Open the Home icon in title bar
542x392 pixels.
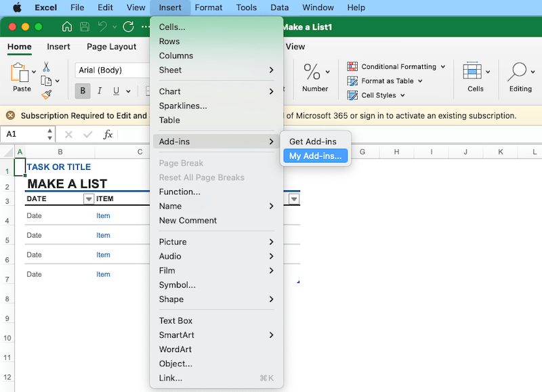coord(67,26)
